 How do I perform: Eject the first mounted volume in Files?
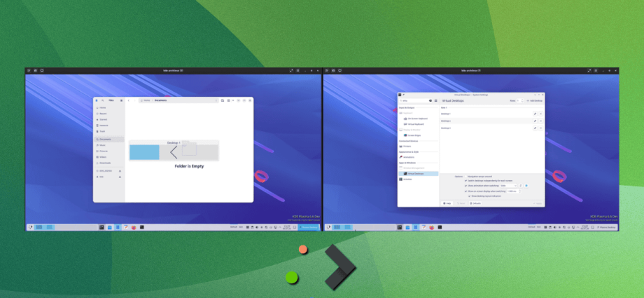point(120,171)
